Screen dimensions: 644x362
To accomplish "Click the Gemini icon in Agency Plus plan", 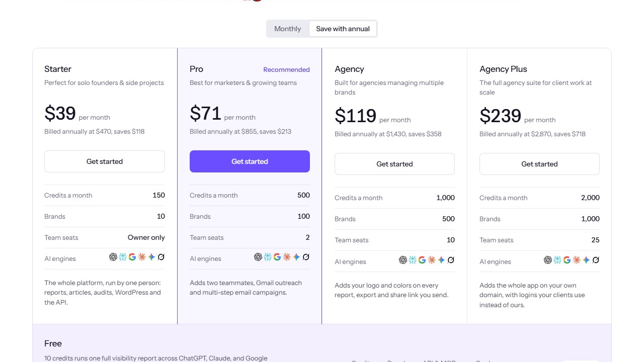I will tap(586, 260).
